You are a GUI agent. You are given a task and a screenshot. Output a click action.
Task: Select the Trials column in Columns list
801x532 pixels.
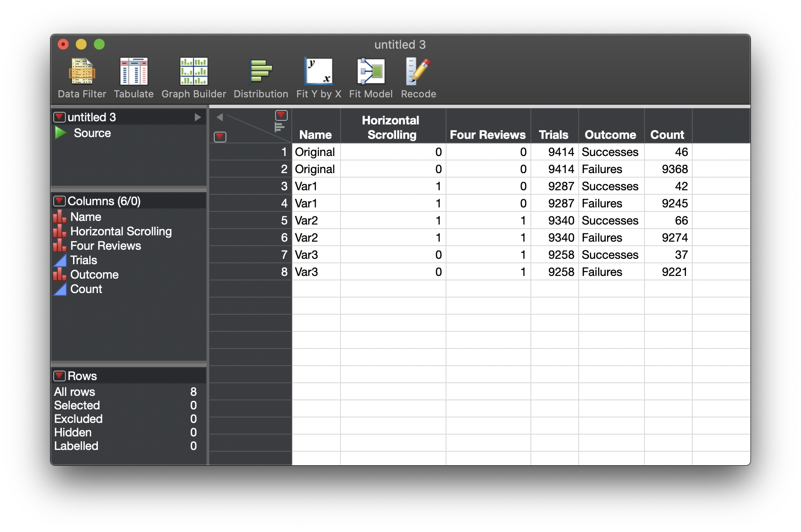pos(84,260)
